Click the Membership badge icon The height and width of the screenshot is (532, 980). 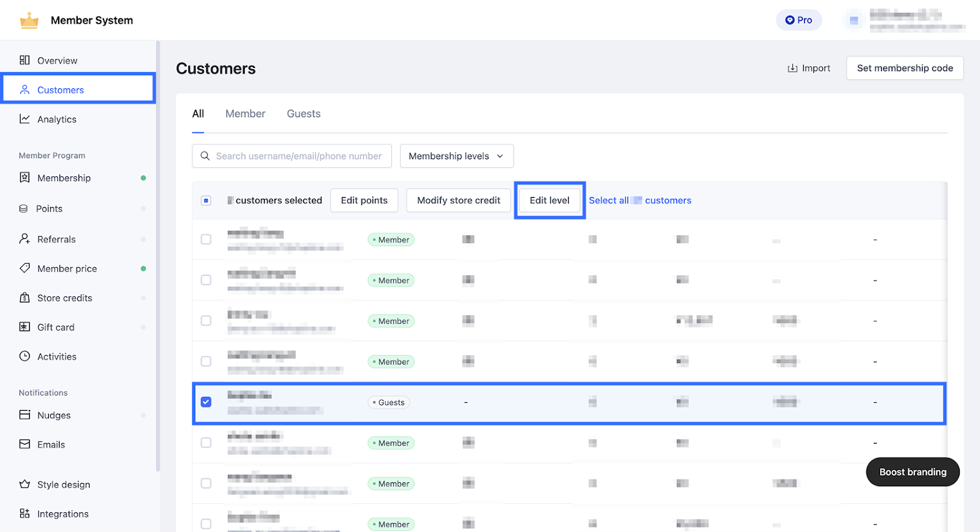point(24,178)
